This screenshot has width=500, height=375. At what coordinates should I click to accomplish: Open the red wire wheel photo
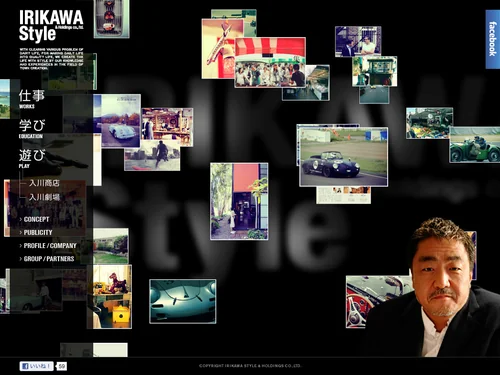(x=362, y=302)
